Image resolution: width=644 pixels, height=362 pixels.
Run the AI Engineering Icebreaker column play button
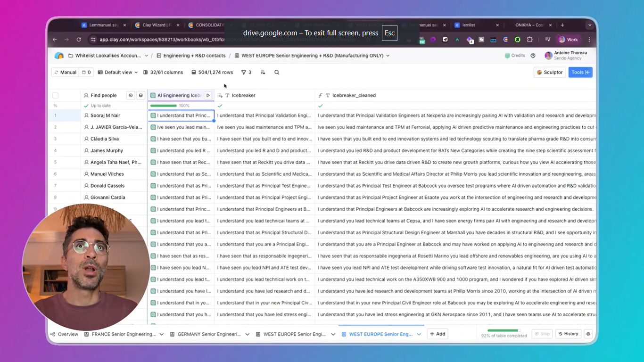click(x=208, y=95)
